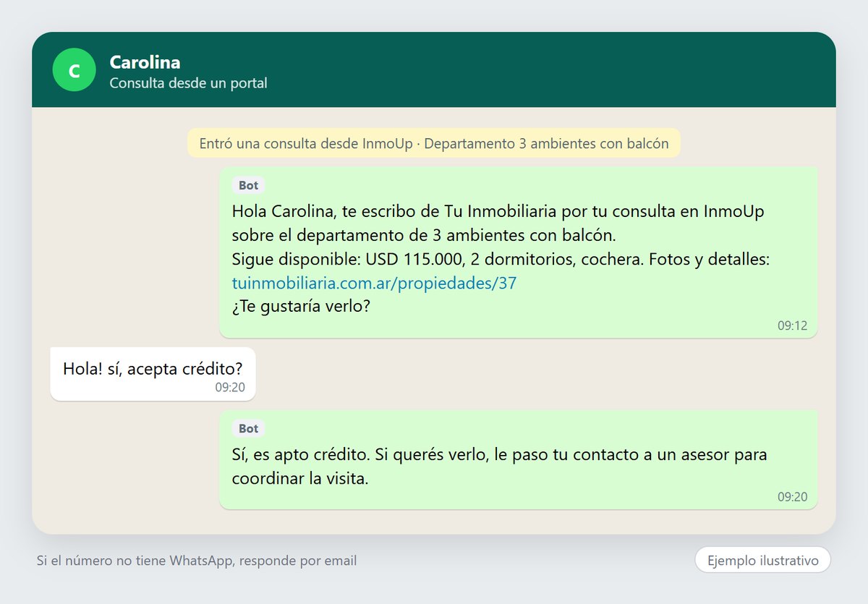Click the yellow InmoUp consulta notice banner
Screen dimensions: 868x604
434,143
